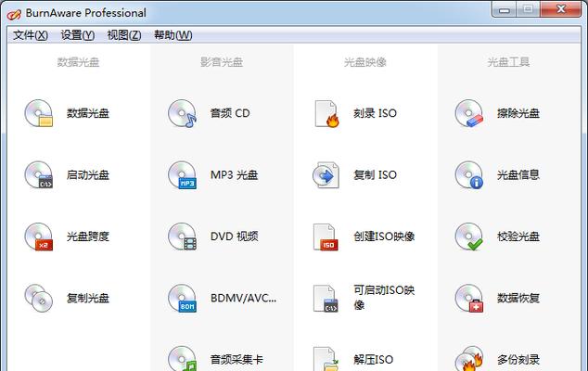588x371 pixels.
Task: Open the 帮助(W) menu
Action: [173, 35]
